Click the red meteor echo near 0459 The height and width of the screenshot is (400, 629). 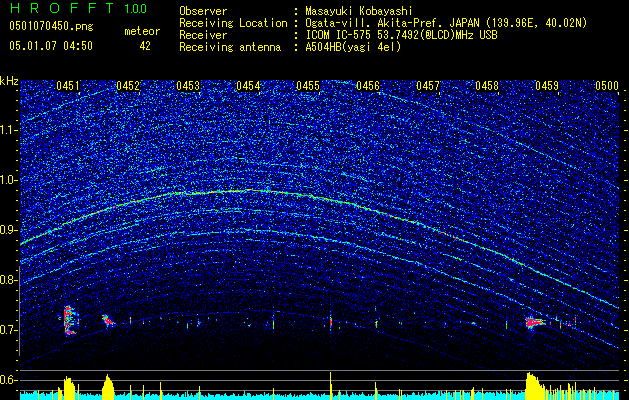coord(535,322)
